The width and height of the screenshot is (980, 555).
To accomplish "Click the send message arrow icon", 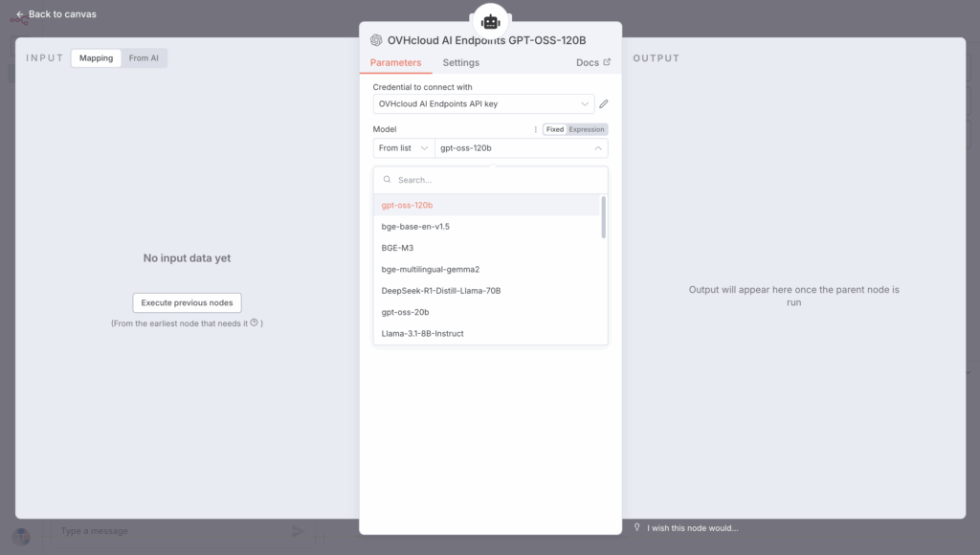I will pyautogui.click(x=299, y=531).
